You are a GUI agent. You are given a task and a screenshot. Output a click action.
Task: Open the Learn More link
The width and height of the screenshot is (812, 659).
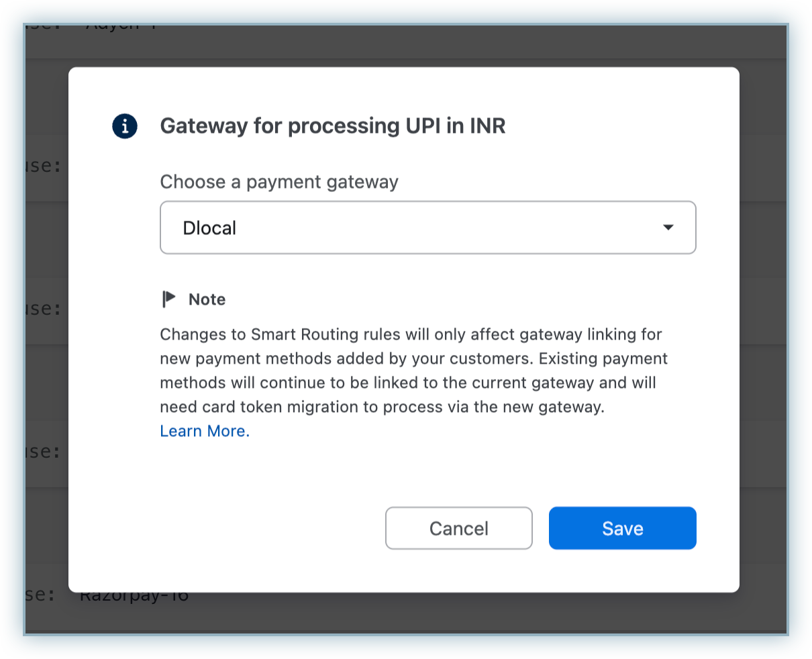(x=204, y=431)
